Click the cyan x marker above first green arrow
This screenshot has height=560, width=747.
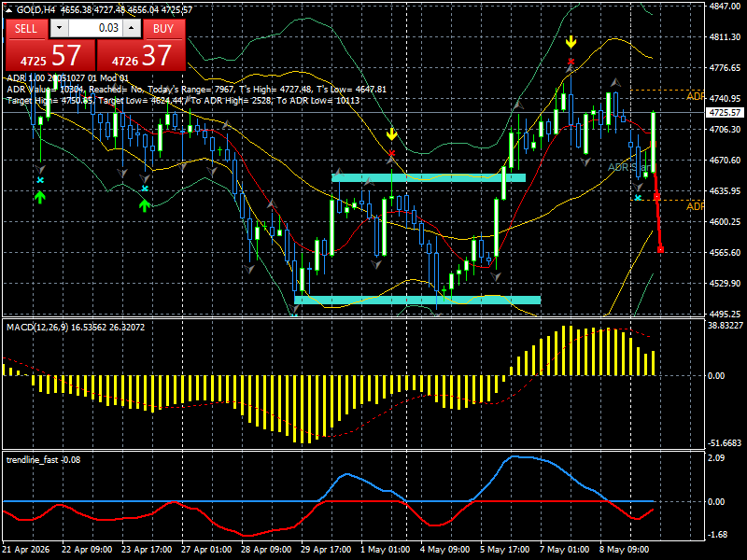pos(40,180)
